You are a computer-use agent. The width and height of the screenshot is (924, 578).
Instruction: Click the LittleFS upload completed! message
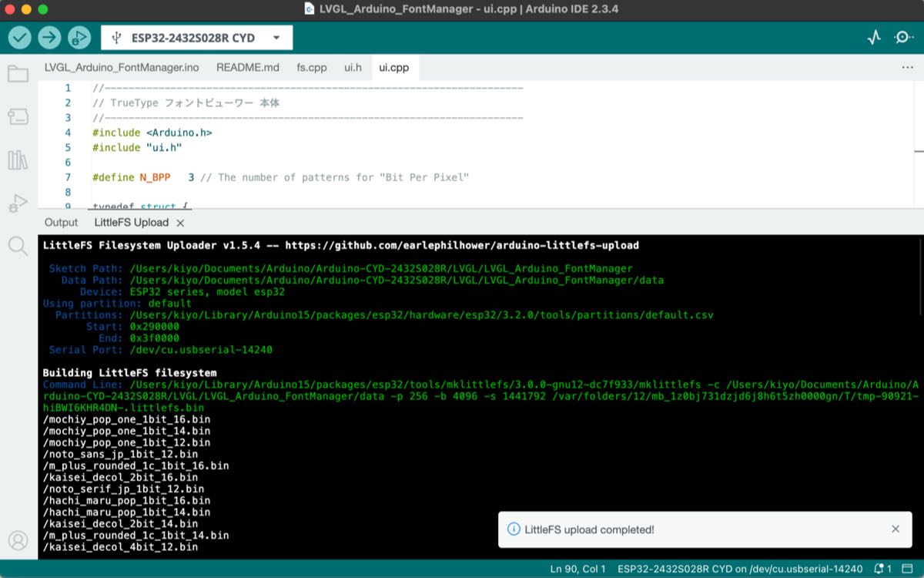coord(590,529)
